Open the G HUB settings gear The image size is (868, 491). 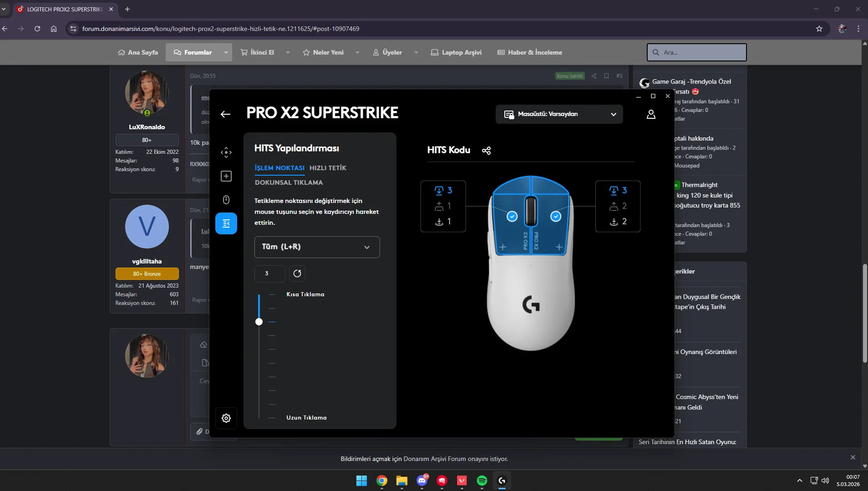tap(226, 418)
